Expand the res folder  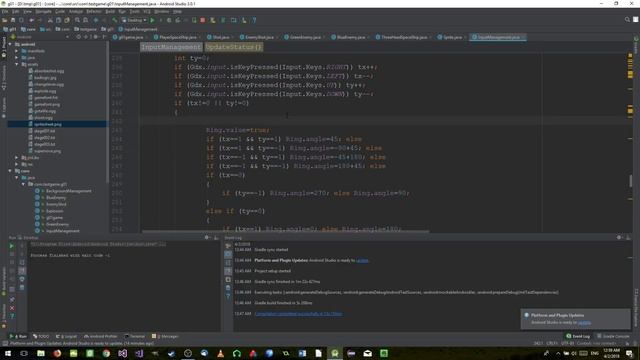click(x=17, y=164)
